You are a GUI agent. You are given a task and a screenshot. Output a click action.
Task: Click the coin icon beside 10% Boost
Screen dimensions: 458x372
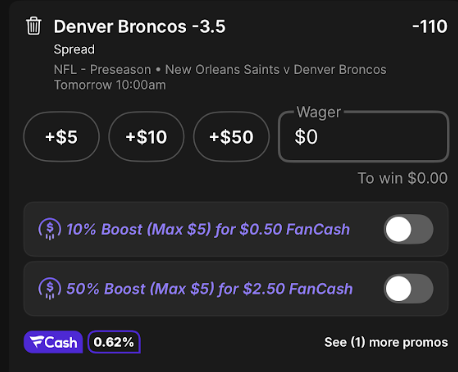50,229
